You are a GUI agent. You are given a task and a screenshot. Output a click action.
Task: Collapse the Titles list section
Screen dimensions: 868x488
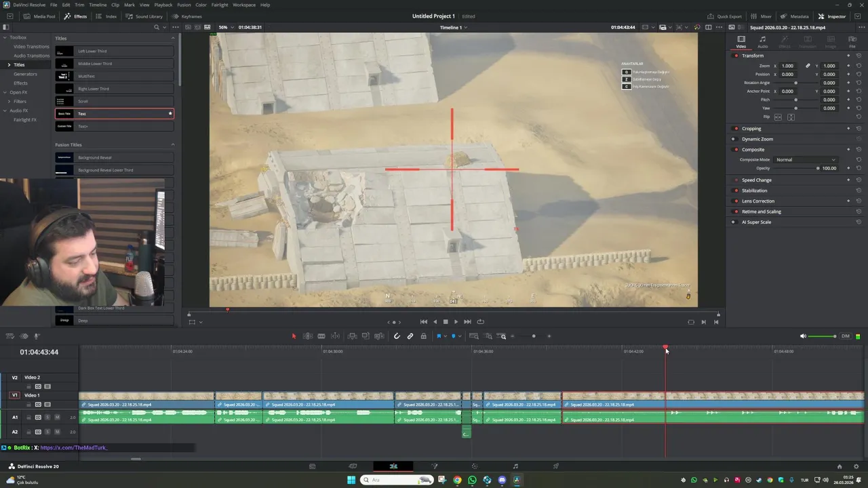pos(172,38)
